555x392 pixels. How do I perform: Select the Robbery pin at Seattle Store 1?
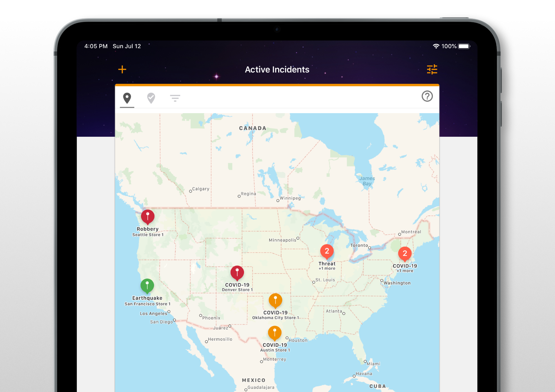[x=148, y=217]
